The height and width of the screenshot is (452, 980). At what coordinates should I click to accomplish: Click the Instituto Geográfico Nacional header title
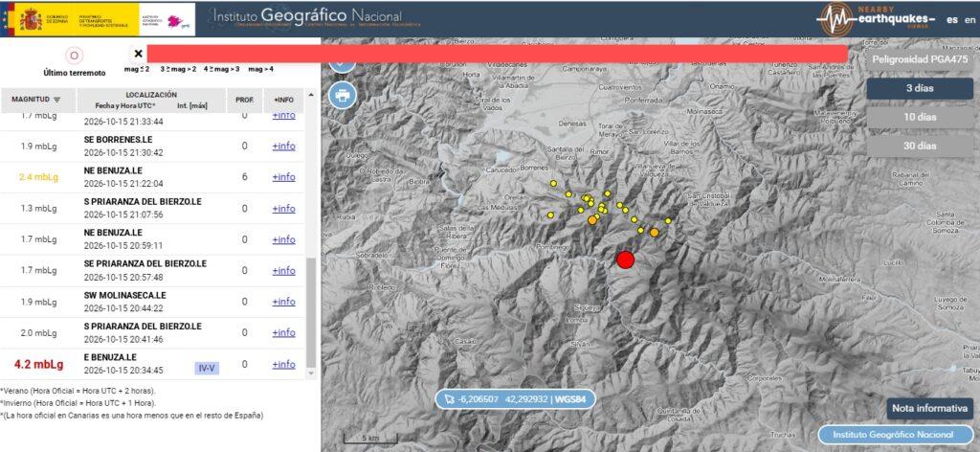307,15
